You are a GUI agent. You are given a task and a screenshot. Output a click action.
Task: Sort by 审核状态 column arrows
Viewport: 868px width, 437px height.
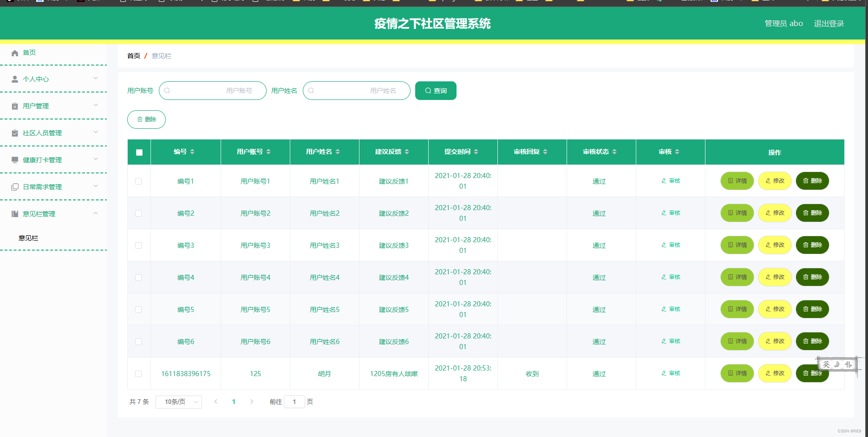point(614,152)
